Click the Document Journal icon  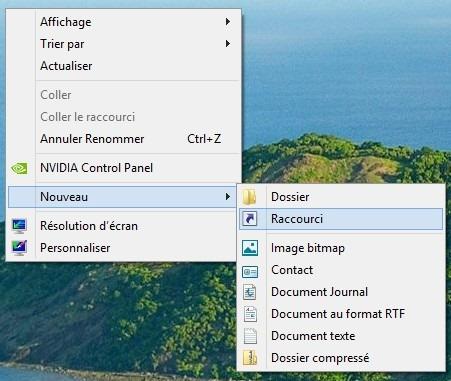(250, 292)
